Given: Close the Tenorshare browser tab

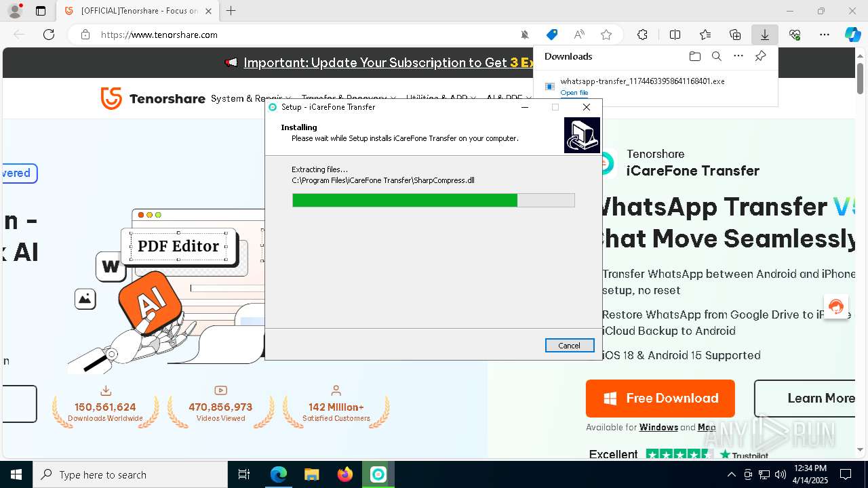Looking at the screenshot, I should (208, 11).
